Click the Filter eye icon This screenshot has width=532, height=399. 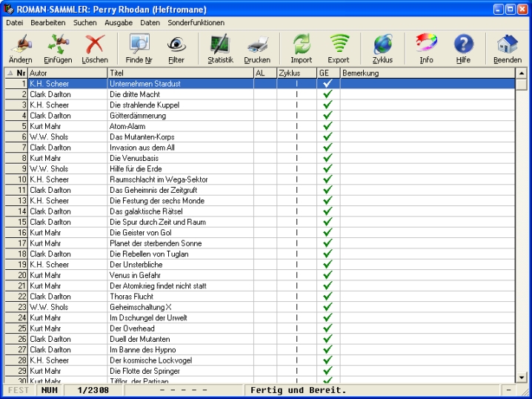[176, 48]
